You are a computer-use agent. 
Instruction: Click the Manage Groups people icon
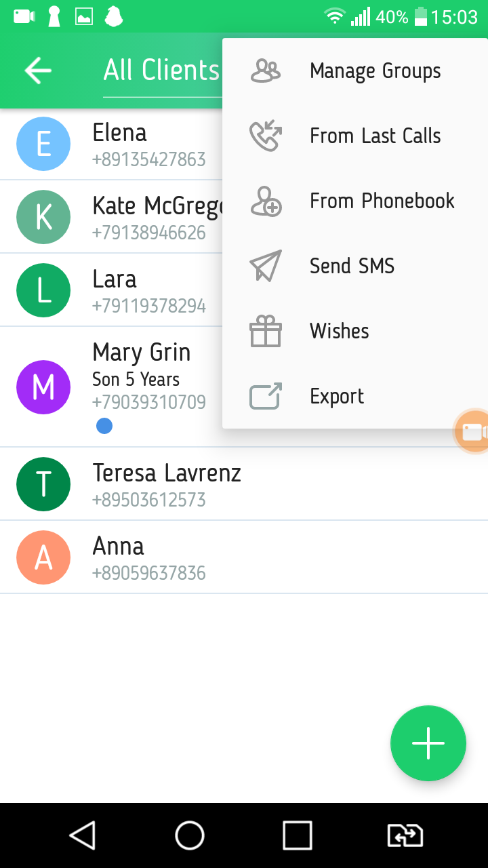[x=265, y=71]
